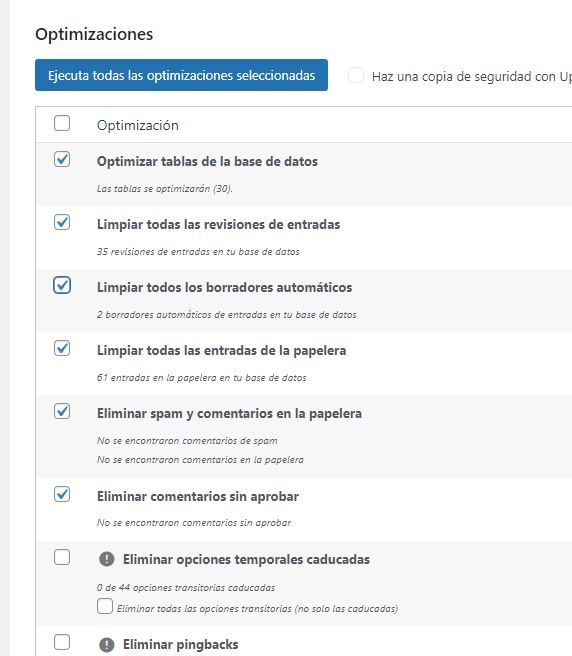Toggle the select-all Optimización header checkbox

point(62,123)
